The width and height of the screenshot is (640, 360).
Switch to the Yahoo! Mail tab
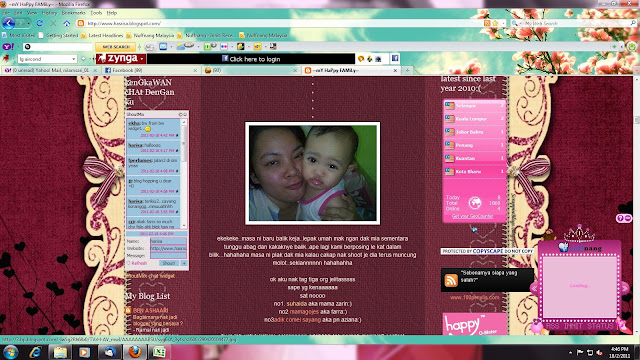click(x=50, y=70)
